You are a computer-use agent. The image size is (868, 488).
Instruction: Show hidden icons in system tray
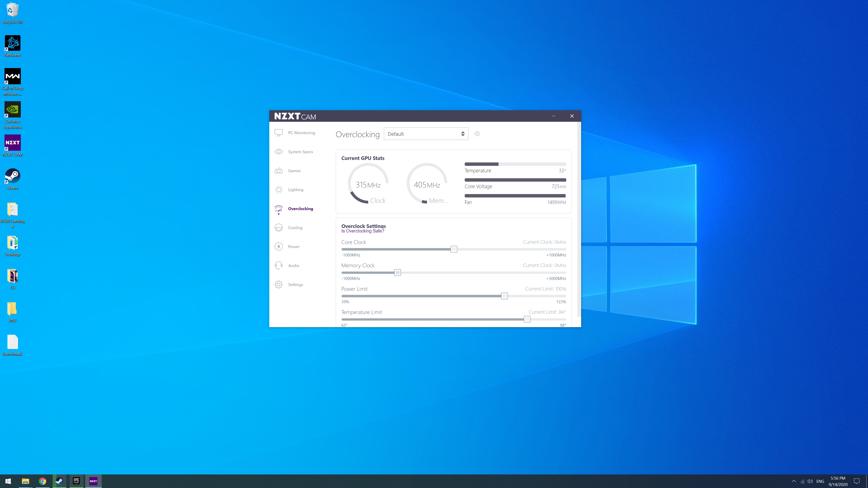(x=794, y=481)
